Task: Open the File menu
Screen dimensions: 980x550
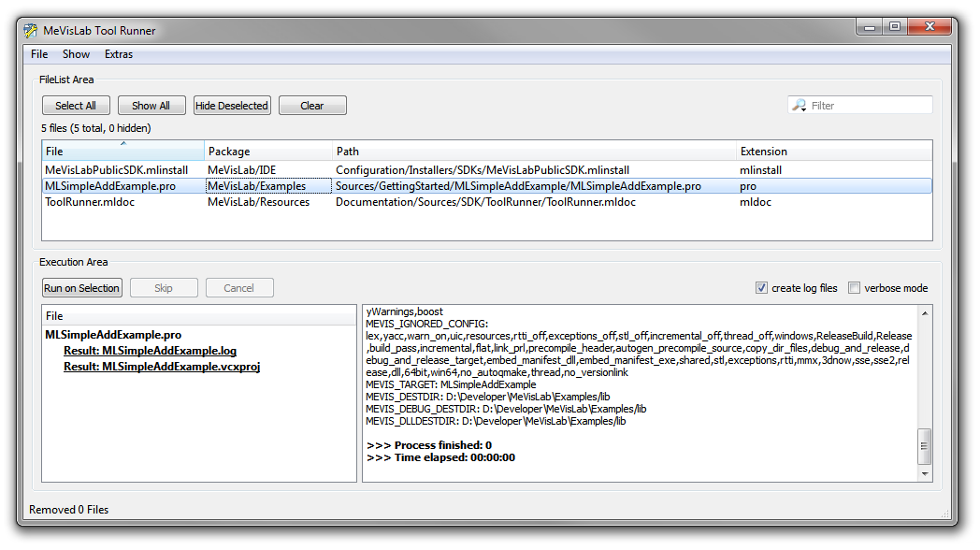Action: (38, 54)
